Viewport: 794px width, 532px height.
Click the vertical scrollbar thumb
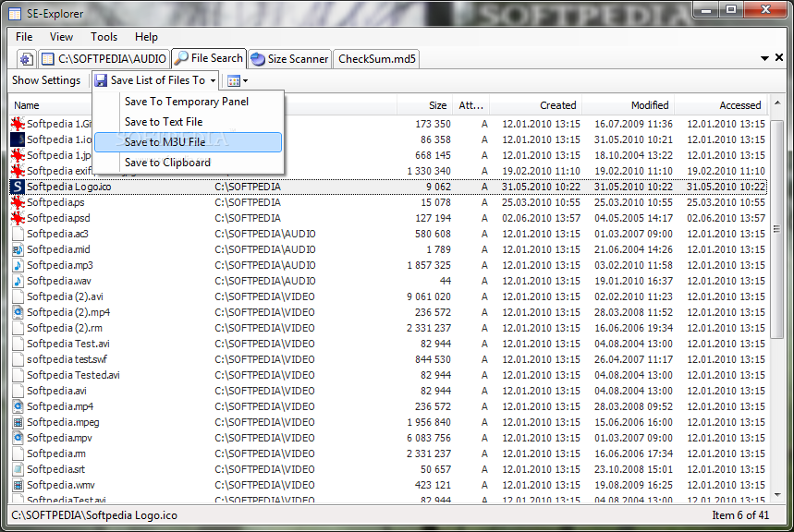click(776, 229)
